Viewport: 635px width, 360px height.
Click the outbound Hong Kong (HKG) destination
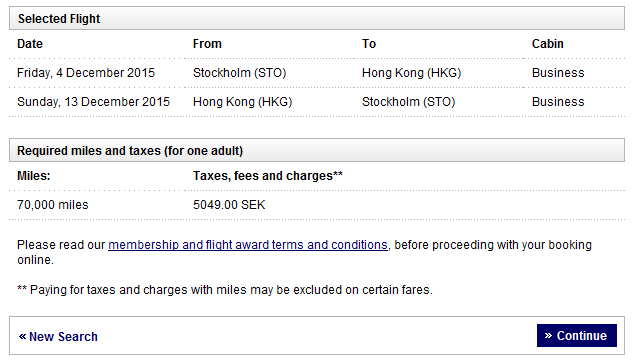(411, 73)
